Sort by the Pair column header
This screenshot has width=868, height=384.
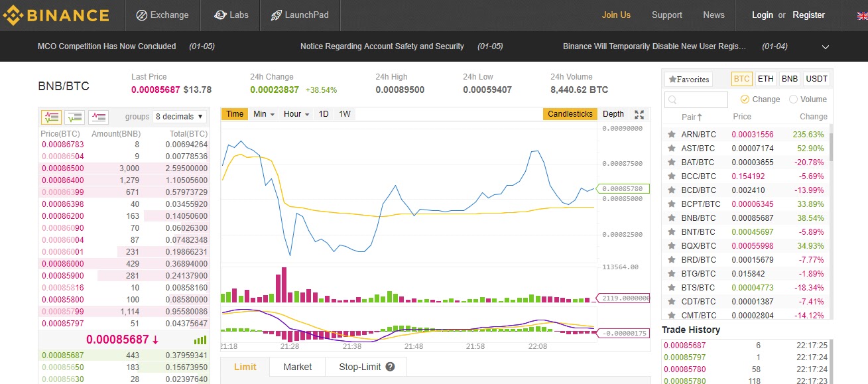692,117
